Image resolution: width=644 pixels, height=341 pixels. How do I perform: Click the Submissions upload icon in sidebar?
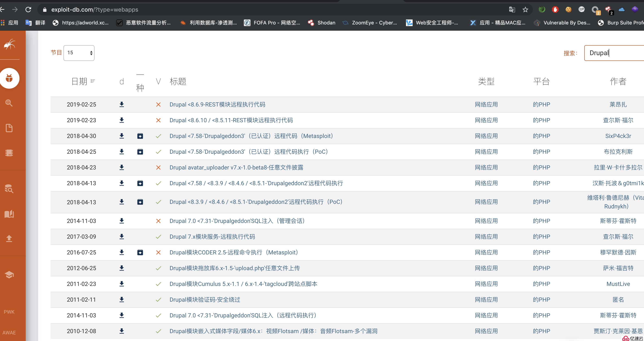pos(9,239)
